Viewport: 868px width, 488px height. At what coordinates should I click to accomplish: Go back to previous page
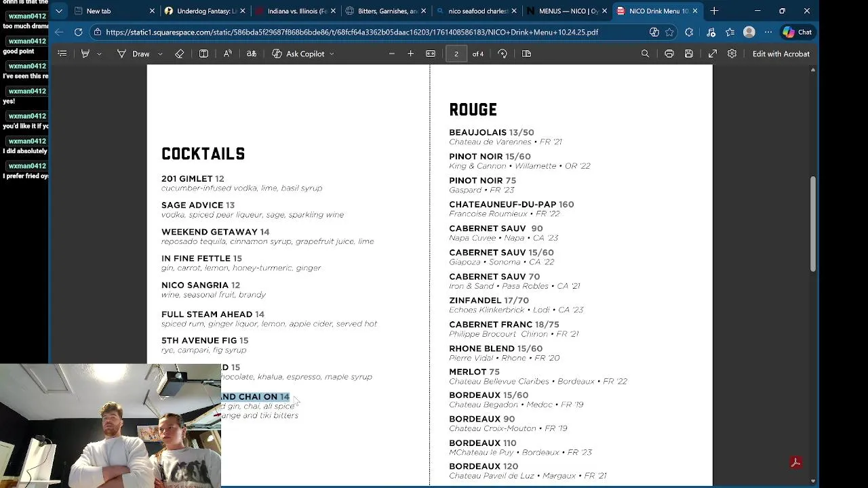[59, 32]
